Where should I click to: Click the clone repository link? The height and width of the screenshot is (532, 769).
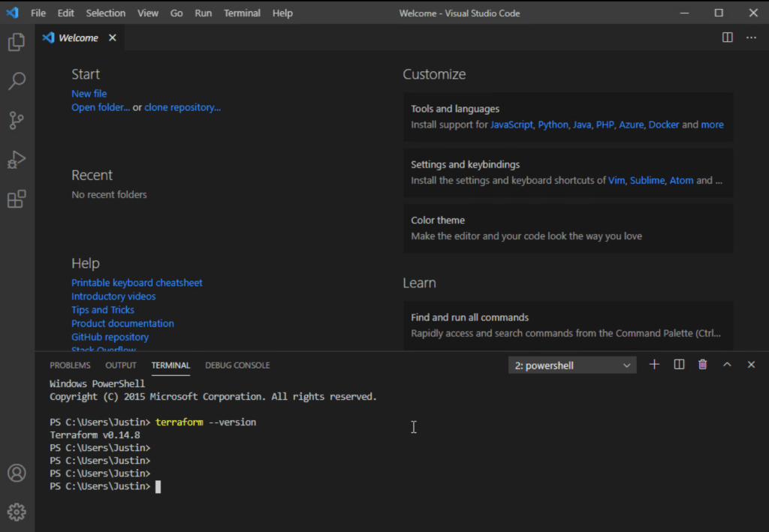click(x=182, y=107)
